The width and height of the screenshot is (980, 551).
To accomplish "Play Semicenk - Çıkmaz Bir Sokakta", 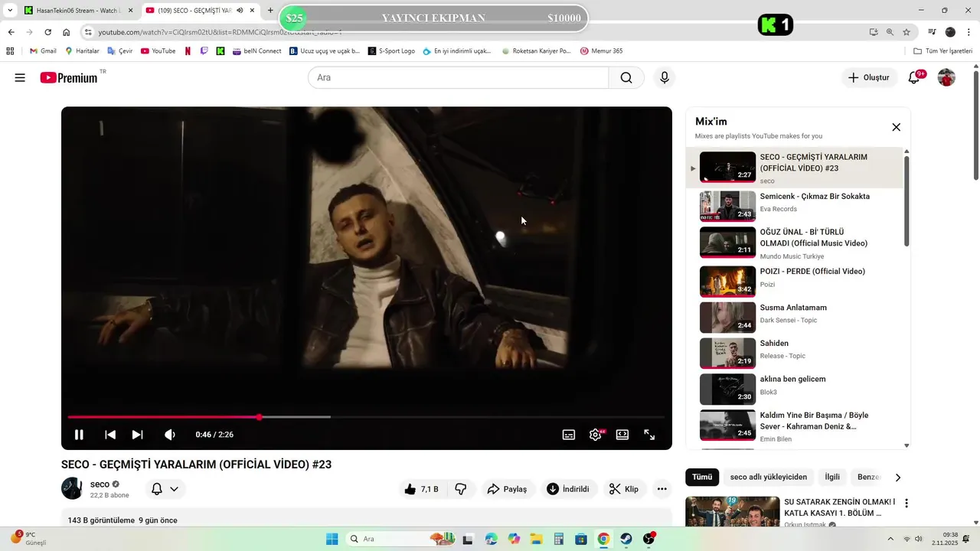I will click(x=796, y=206).
